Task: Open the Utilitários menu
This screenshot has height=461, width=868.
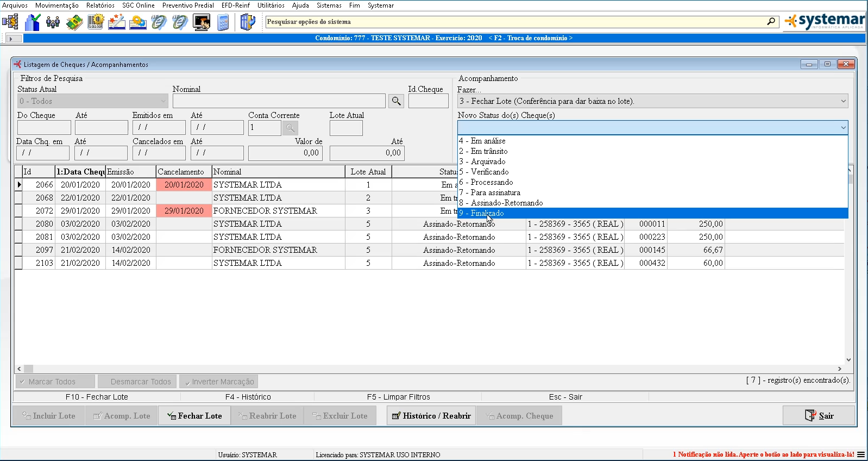Action: point(271,5)
